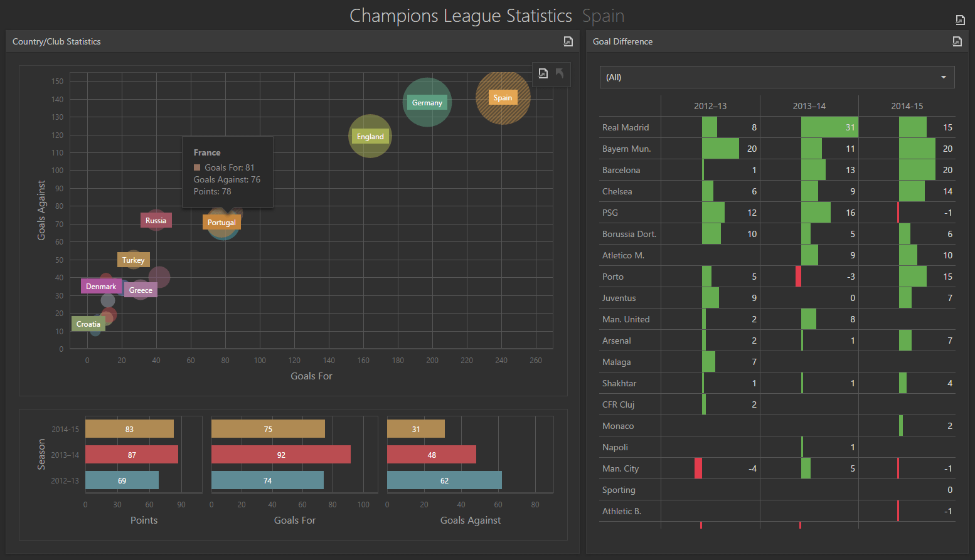
Task: Select the Real Madrid row label
Action: [626, 127]
